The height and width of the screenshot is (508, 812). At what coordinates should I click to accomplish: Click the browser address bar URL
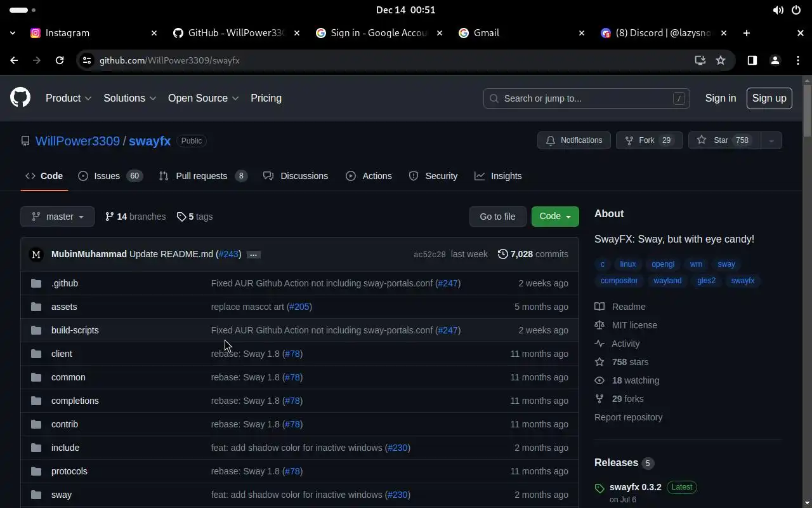tap(169, 60)
